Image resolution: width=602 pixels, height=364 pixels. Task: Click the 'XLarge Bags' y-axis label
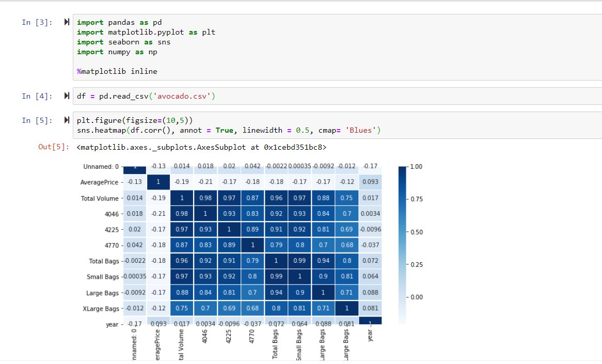click(x=100, y=309)
